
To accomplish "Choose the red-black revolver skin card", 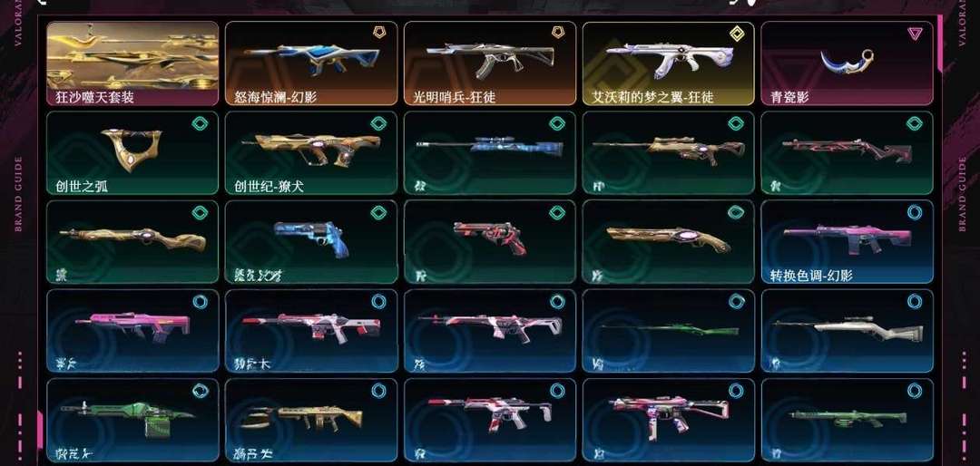I will tap(490, 242).
